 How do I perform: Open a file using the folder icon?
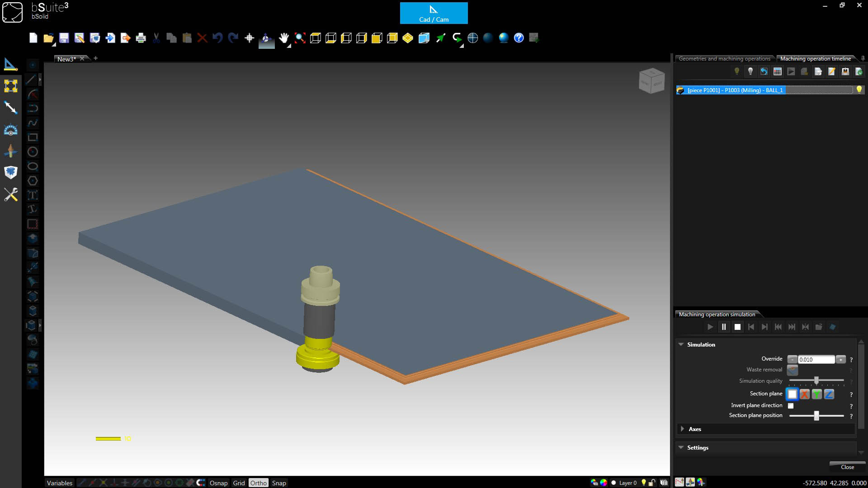coord(48,38)
